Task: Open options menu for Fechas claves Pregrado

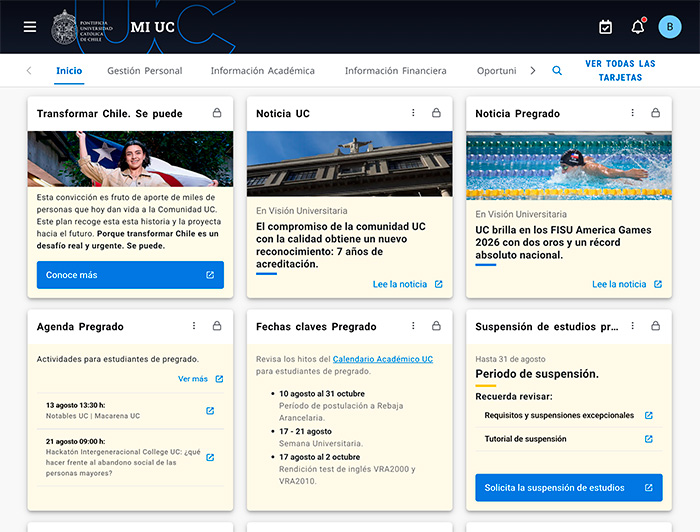Action: click(x=413, y=326)
